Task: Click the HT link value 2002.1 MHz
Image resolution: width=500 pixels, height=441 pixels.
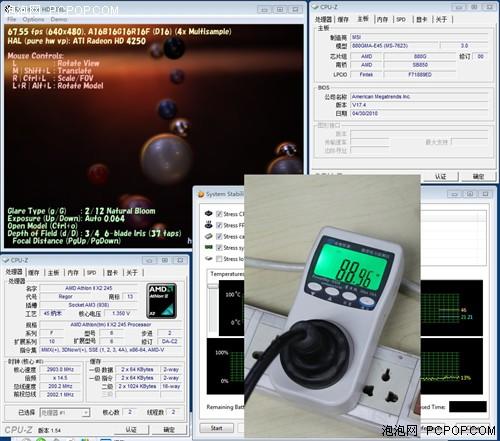Action: [60, 395]
